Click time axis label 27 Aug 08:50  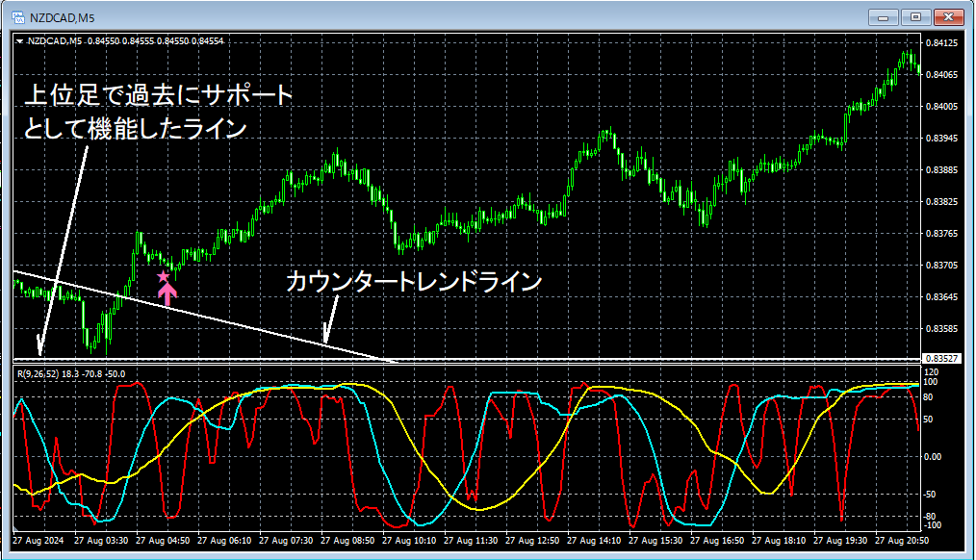click(347, 541)
